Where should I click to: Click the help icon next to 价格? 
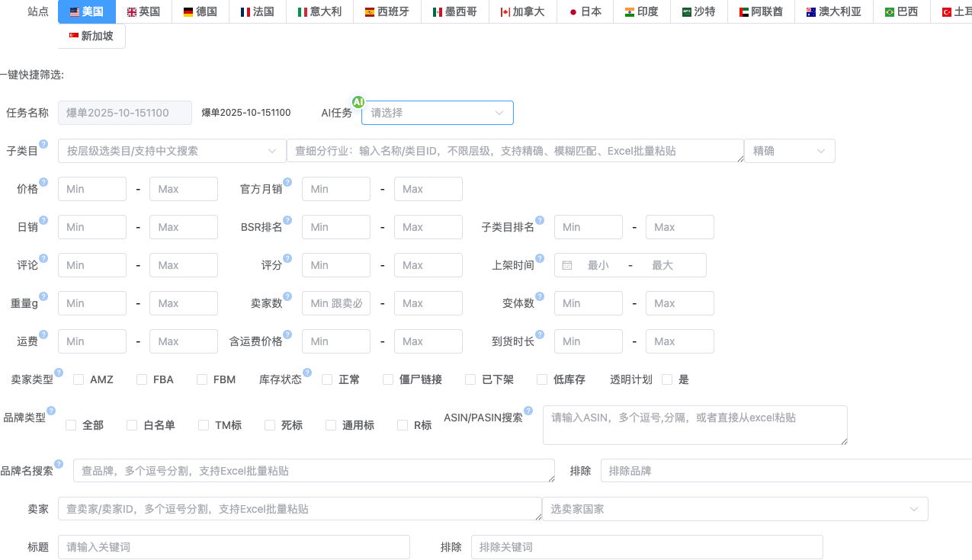pyautogui.click(x=43, y=182)
